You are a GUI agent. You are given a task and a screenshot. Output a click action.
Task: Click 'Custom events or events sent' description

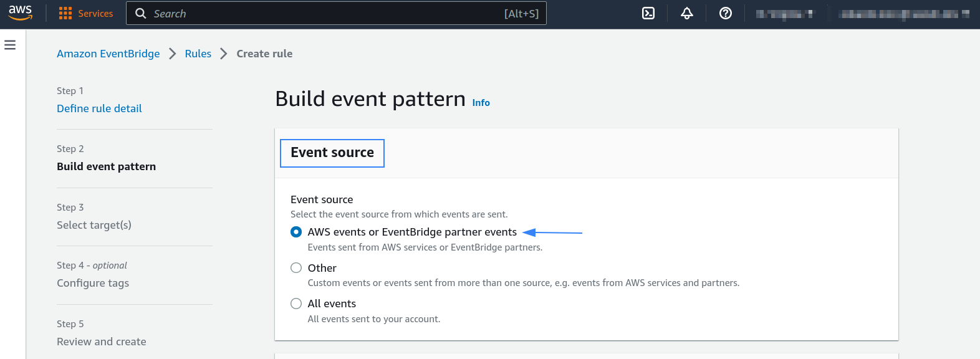tap(524, 283)
